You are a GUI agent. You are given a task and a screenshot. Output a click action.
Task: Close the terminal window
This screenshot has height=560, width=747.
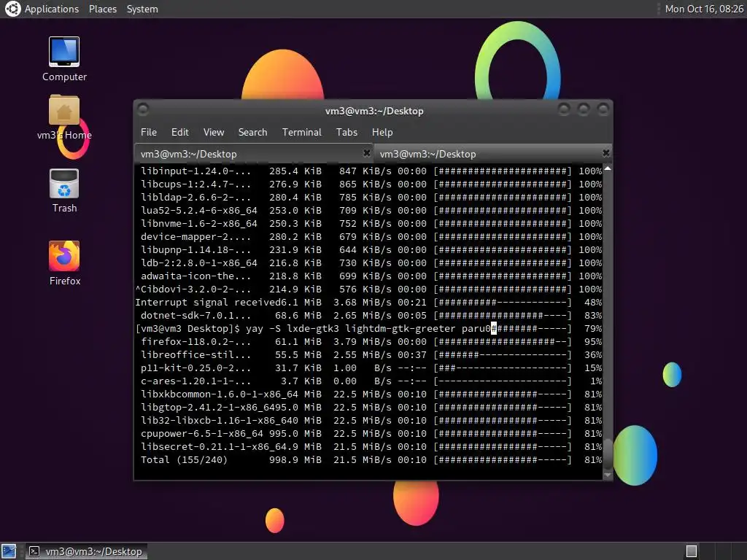[603, 110]
